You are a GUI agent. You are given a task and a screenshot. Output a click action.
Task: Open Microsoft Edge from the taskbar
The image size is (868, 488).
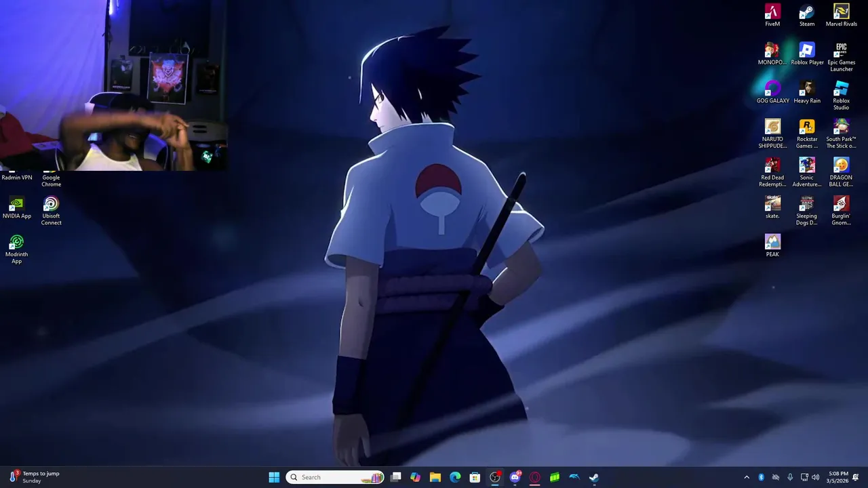(x=455, y=477)
